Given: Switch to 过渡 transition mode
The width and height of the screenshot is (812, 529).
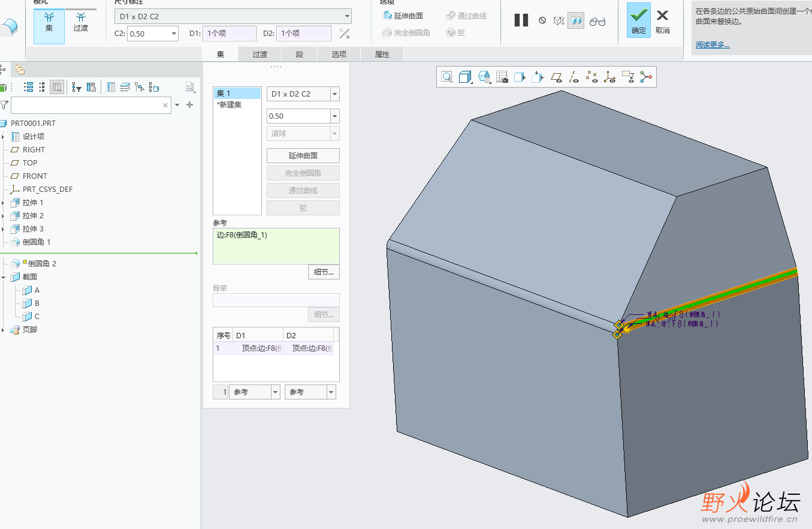Looking at the screenshot, I should point(81,22).
